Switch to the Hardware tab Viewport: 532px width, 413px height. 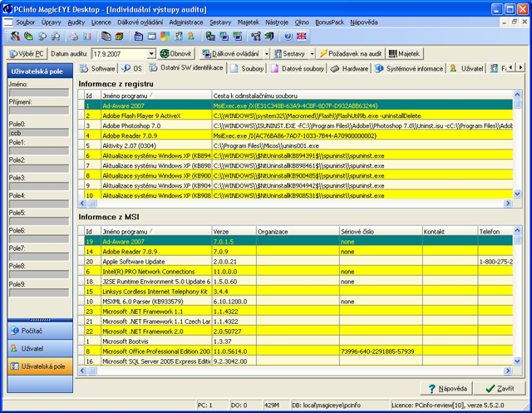tap(349, 68)
